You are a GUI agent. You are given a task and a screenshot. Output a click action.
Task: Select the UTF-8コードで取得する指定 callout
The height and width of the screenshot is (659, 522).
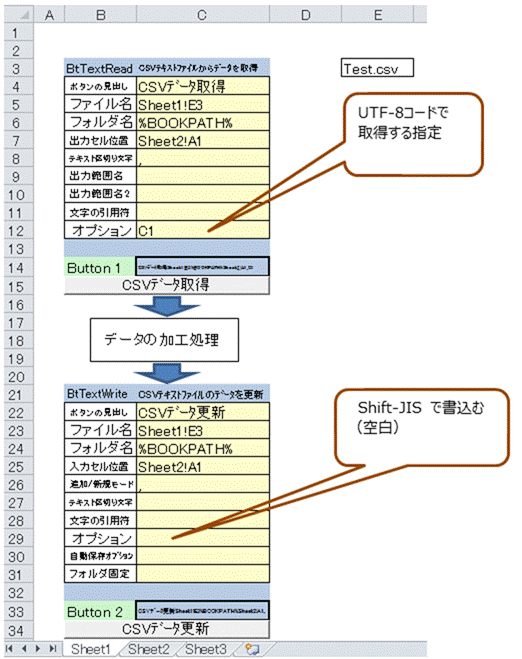tap(413, 134)
